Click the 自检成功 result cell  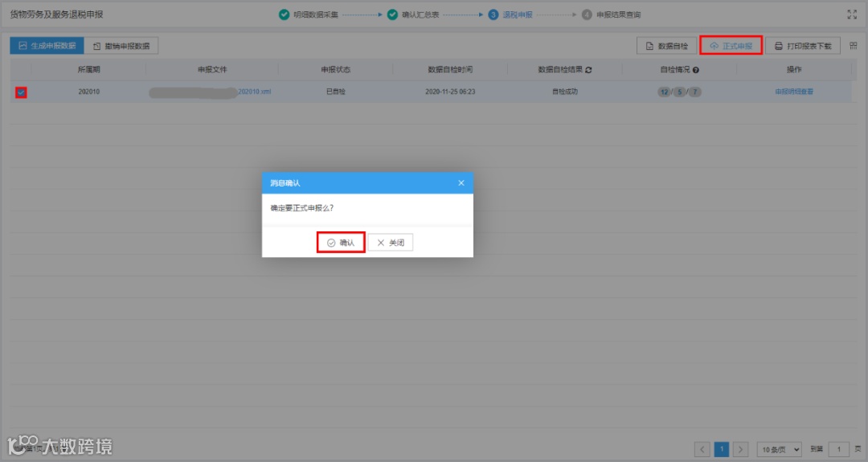click(x=565, y=92)
